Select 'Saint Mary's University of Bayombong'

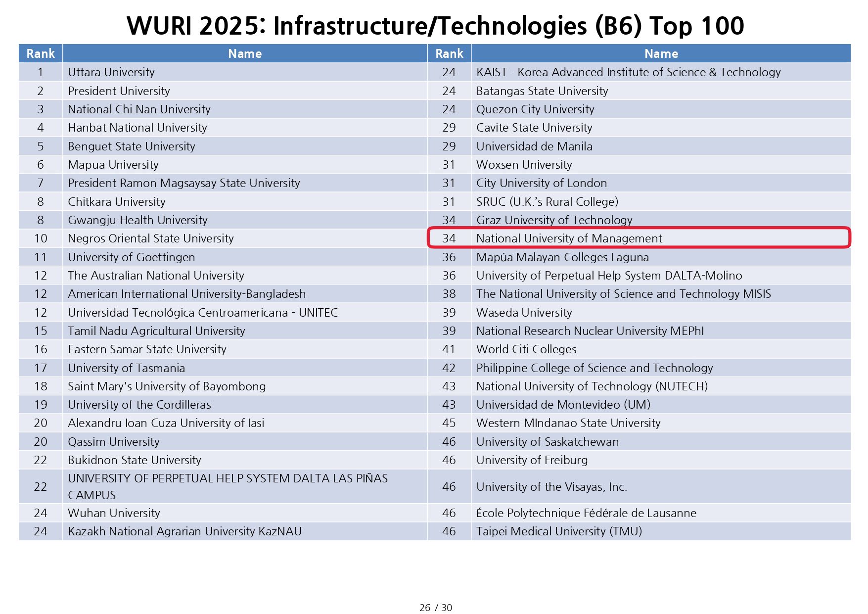pyautogui.click(x=167, y=386)
